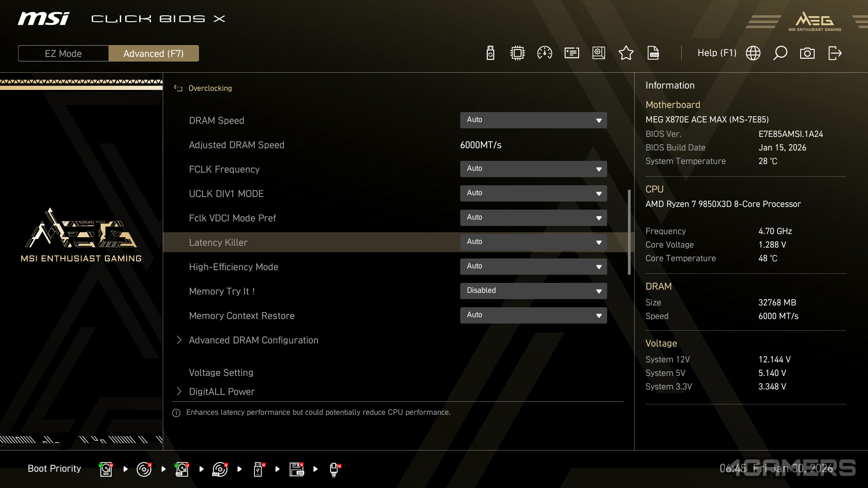The height and width of the screenshot is (488, 868).
Task: Click Help (F1)
Action: pos(717,53)
